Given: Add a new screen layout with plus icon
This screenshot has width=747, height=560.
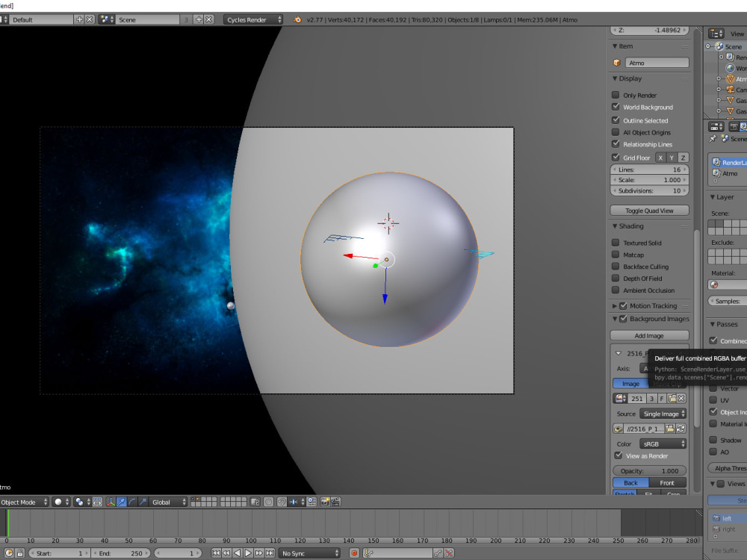Looking at the screenshot, I should point(80,19).
